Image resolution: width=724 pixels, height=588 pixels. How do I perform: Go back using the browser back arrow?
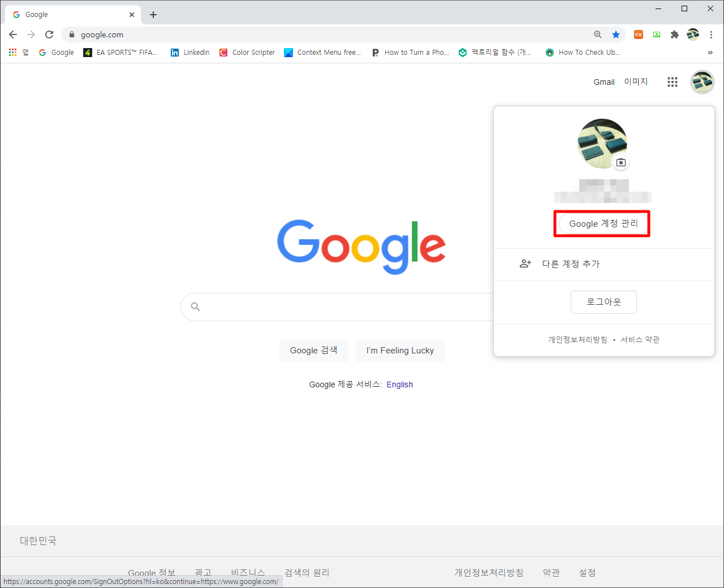coord(13,34)
